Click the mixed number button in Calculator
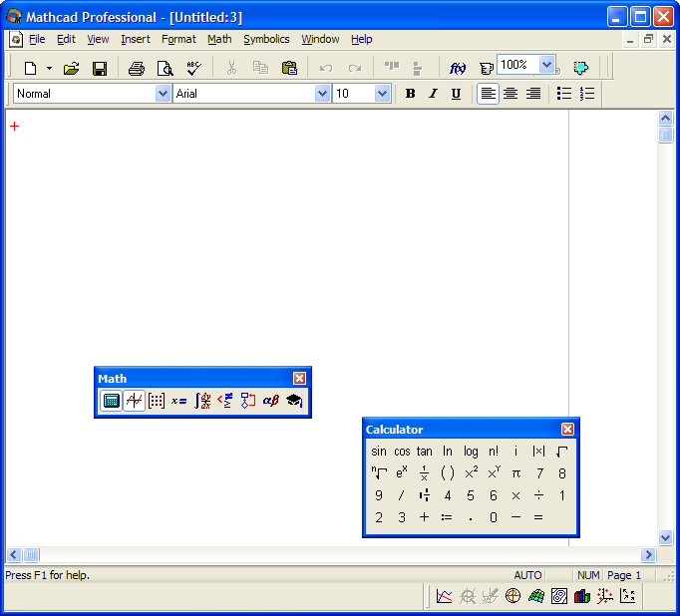 (x=425, y=495)
